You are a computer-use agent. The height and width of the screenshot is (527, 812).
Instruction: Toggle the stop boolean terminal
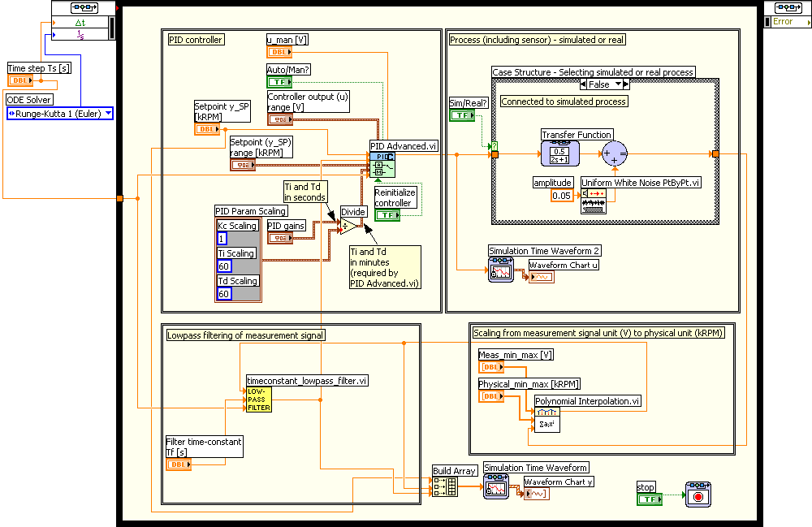650,499
